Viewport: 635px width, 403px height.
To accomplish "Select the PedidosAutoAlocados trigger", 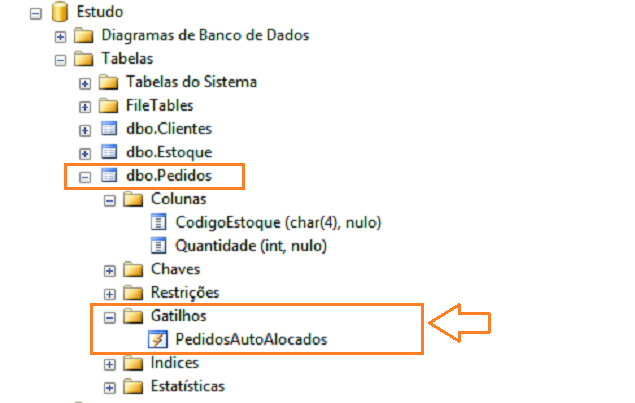I will pyautogui.click(x=251, y=339).
